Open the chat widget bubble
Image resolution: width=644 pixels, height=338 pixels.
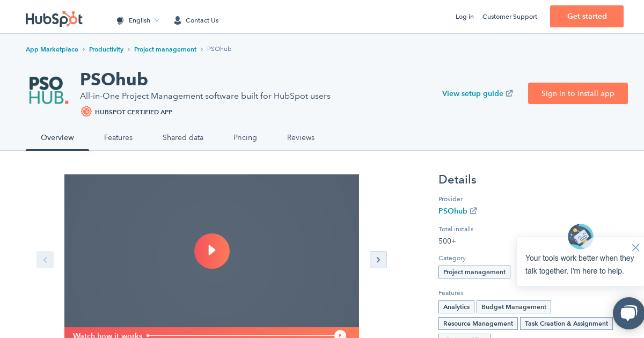click(628, 313)
